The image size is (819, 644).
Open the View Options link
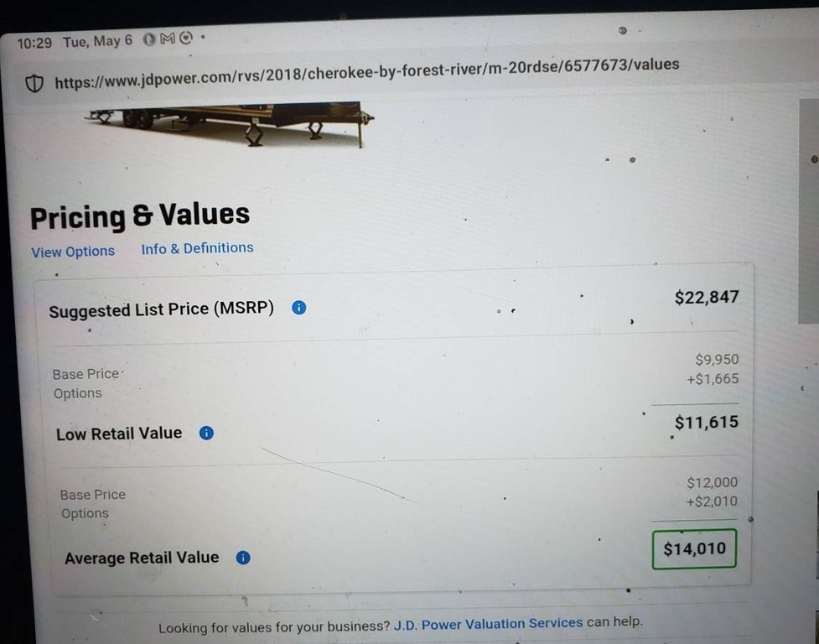[x=73, y=252]
